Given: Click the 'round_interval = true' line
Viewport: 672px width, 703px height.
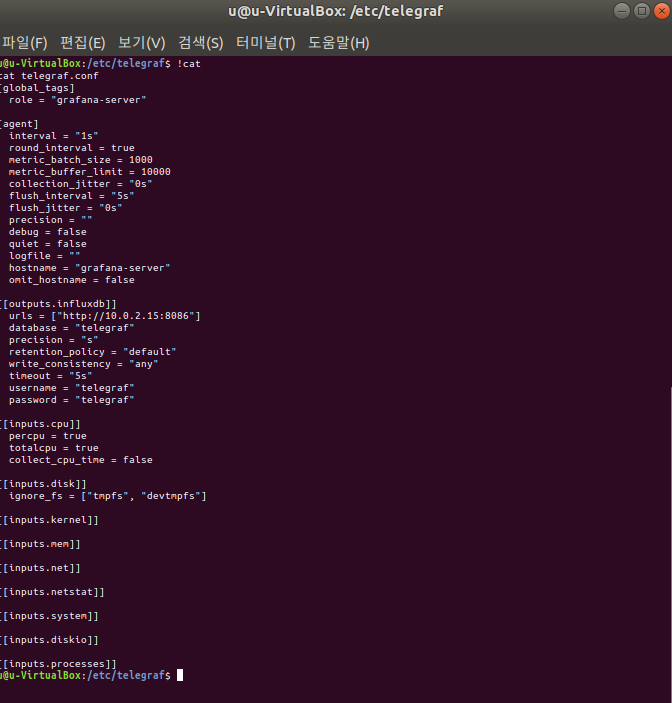Looking at the screenshot, I should 72,148.
